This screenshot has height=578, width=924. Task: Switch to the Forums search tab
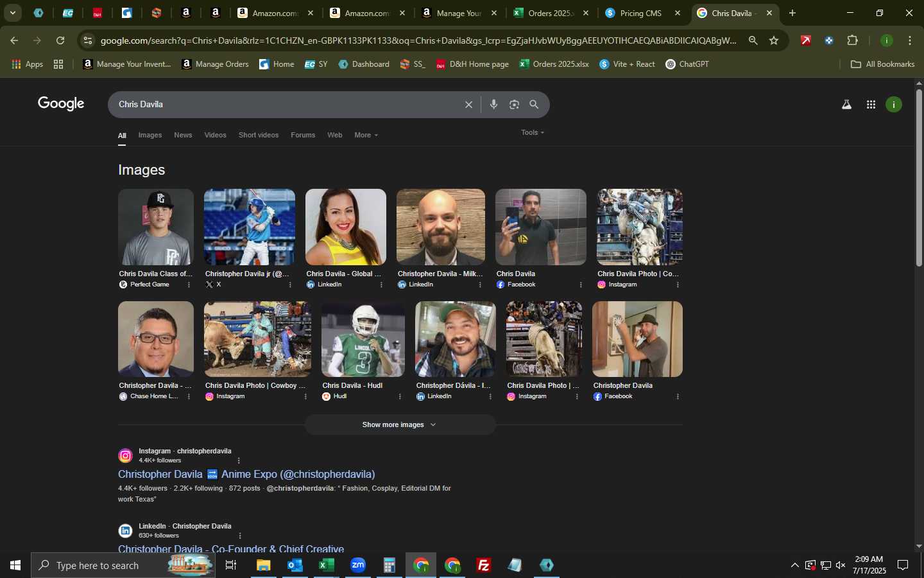pos(303,135)
